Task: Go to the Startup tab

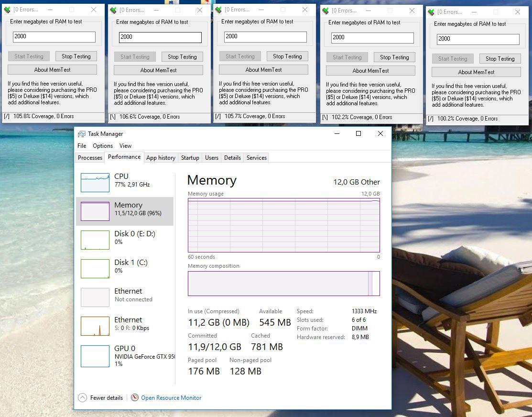Action: coord(190,158)
